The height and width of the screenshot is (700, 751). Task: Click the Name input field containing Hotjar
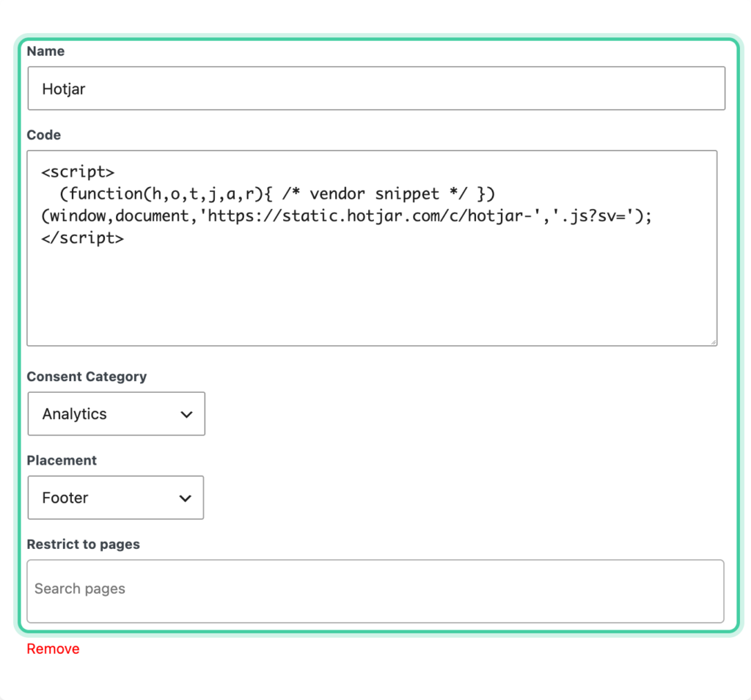pyautogui.click(x=376, y=89)
